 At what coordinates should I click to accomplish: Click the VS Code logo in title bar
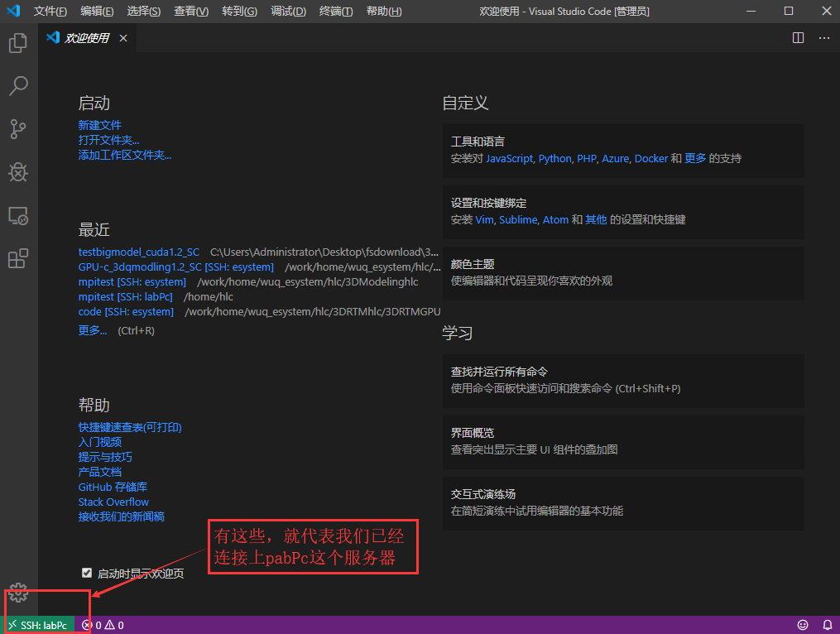tap(13, 11)
